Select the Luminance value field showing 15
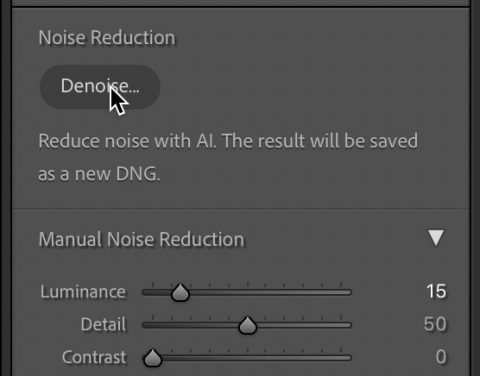Image resolution: width=480 pixels, height=376 pixels. click(436, 292)
